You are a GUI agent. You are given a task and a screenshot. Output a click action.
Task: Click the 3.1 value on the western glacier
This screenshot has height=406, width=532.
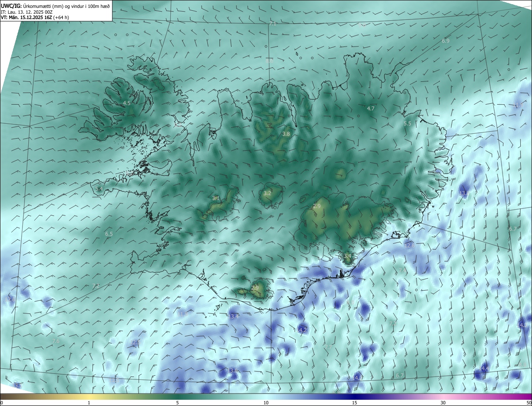(x=216, y=198)
